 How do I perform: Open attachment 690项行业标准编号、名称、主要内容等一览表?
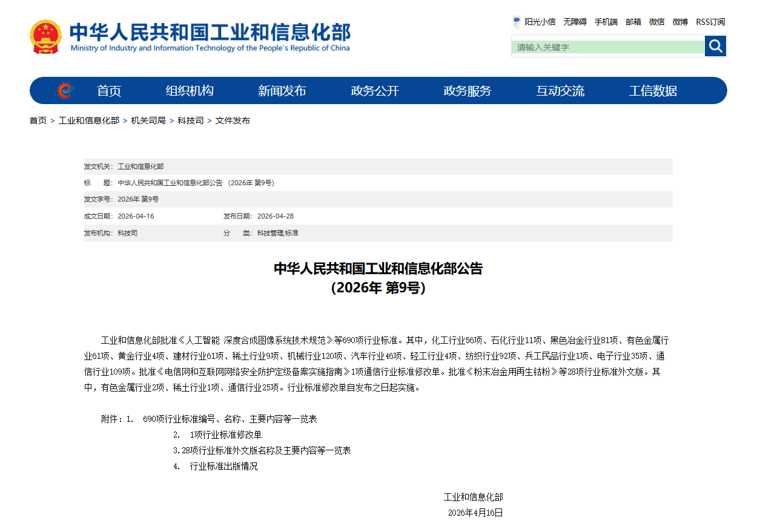click(x=230, y=419)
